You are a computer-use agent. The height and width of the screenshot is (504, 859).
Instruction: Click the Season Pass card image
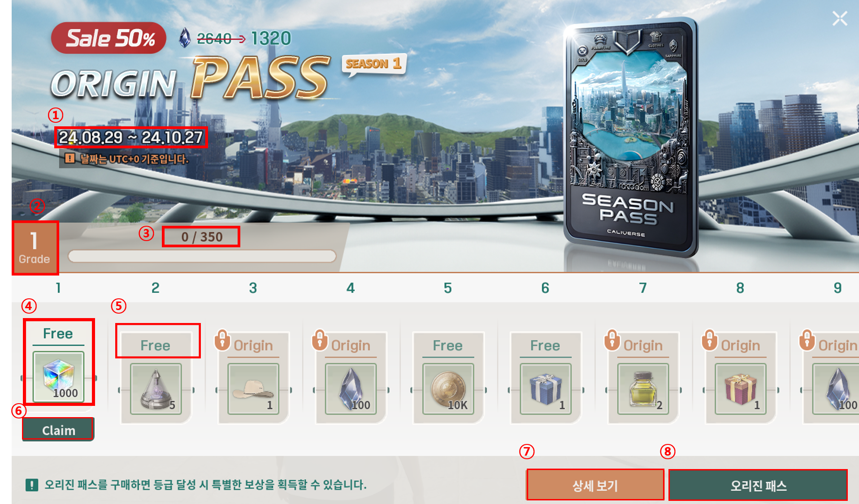tap(631, 137)
